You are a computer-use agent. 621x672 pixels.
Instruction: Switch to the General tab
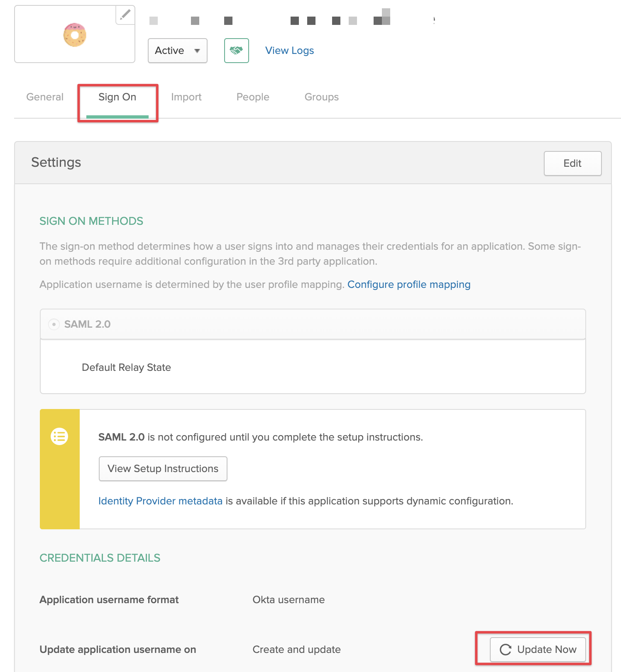[45, 97]
